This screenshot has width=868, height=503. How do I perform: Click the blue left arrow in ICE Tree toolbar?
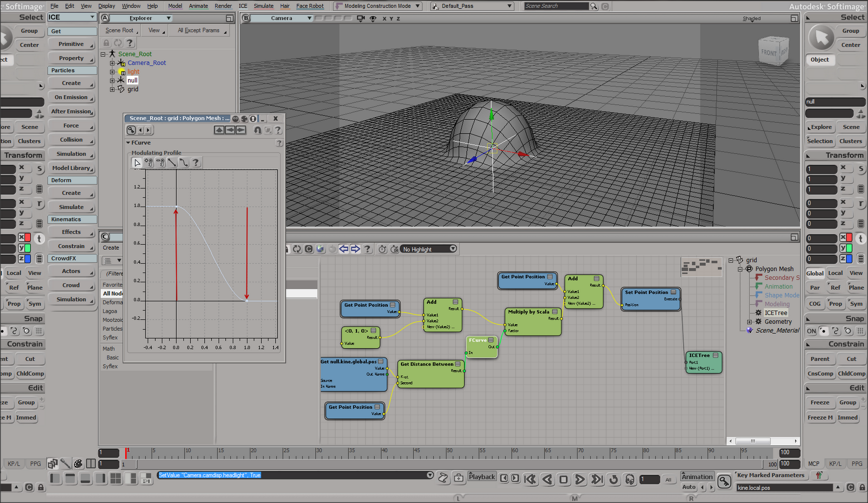pos(343,249)
